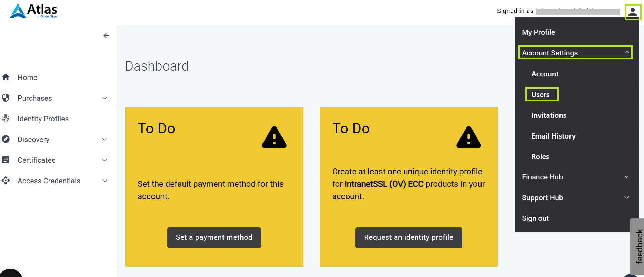Click the user profile avatar icon
Screen dimensions: 644x277
pos(633,12)
